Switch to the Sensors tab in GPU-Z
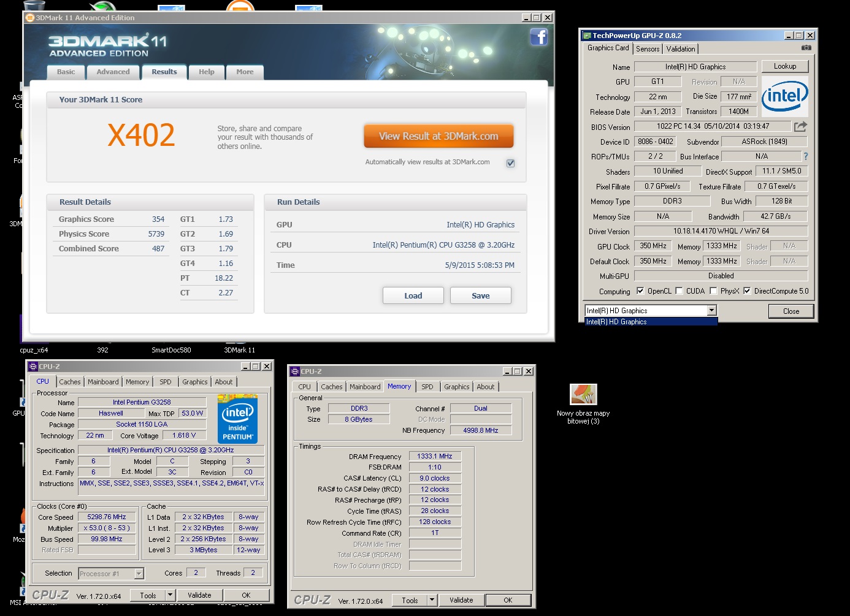 [x=648, y=49]
